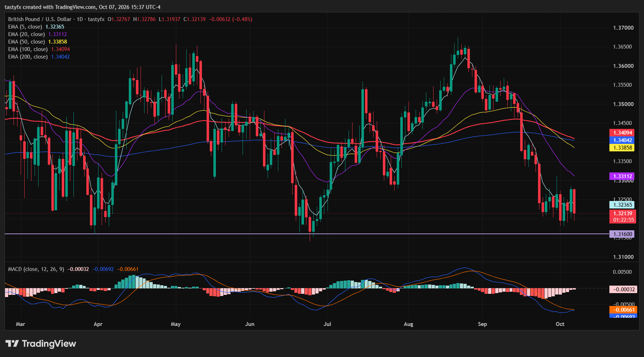Image resolution: width=644 pixels, height=357 pixels.
Task: Click the 1.31000 price axis label
Action: (623, 257)
